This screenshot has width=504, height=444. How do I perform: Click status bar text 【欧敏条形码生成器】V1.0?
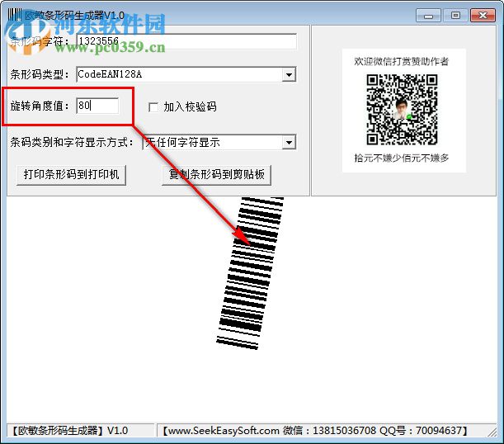click(70, 431)
